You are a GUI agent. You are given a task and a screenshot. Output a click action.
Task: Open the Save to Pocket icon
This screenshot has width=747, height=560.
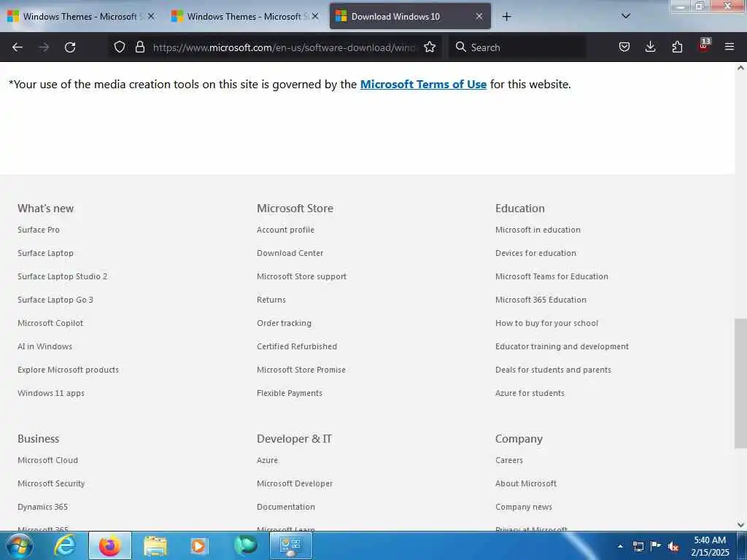(624, 47)
